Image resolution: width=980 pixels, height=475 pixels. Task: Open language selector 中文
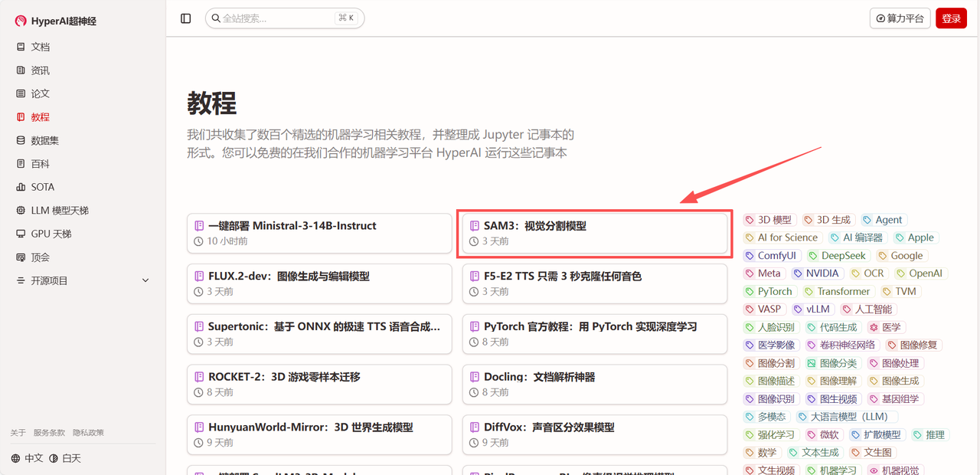pos(27,458)
